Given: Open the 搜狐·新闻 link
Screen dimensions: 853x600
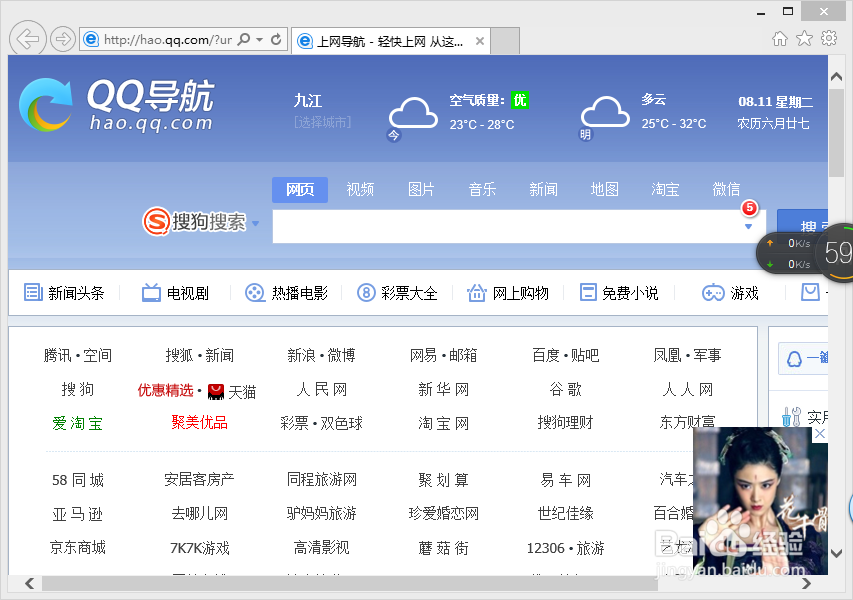Looking at the screenshot, I should pyautogui.click(x=200, y=356).
